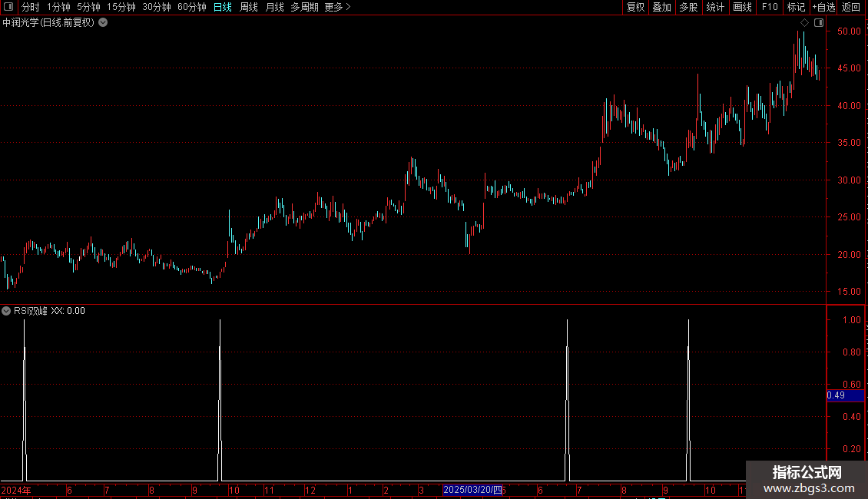Open the 画线 drawing tools
Screen dimensions: 868x499
[742, 7]
